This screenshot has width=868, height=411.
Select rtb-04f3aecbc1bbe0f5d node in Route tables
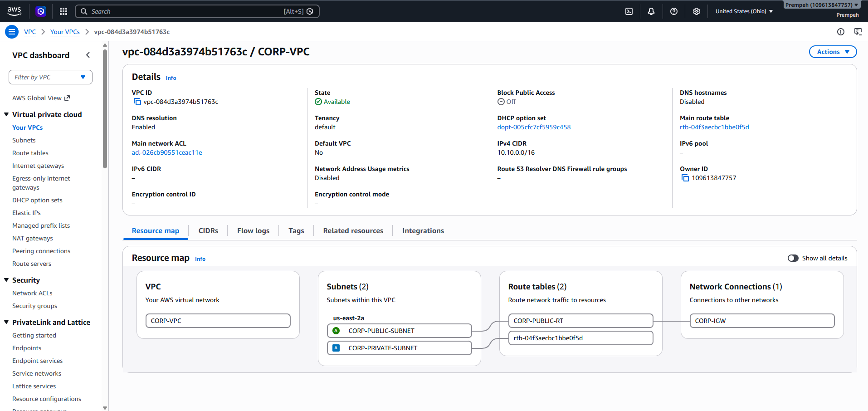pos(580,338)
